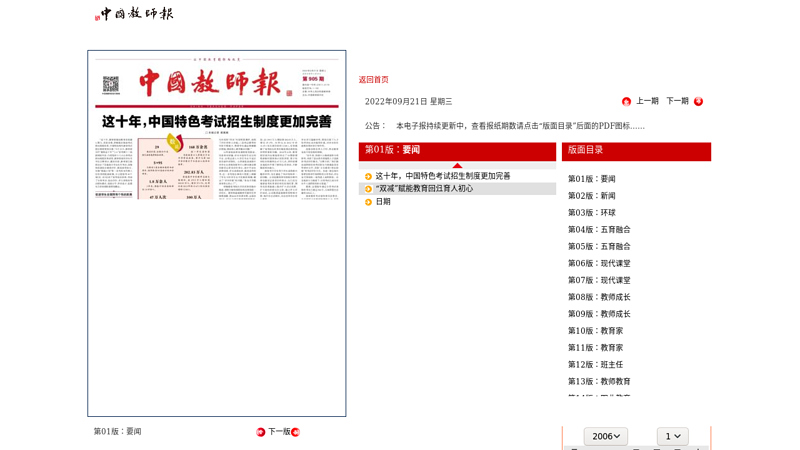Viewport: 800px width, 450px height.
Task: Click orange bullet icon beside 日期
Action: [368, 202]
